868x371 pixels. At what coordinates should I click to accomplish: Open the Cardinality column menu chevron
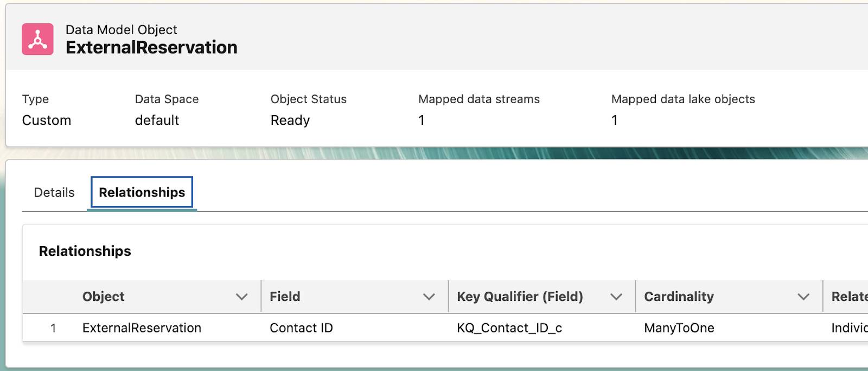pyautogui.click(x=803, y=297)
